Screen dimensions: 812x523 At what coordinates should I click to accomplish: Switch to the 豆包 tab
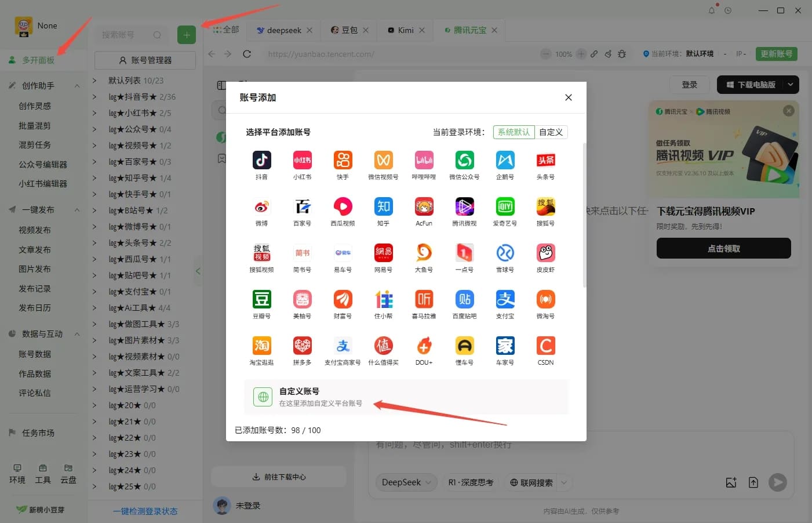click(348, 30)
